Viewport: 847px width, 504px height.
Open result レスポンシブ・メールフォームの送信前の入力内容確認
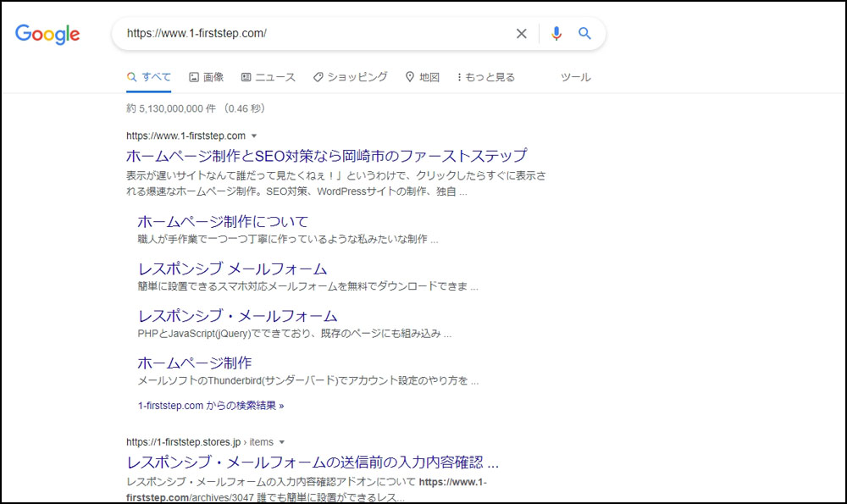pos(313,462)
